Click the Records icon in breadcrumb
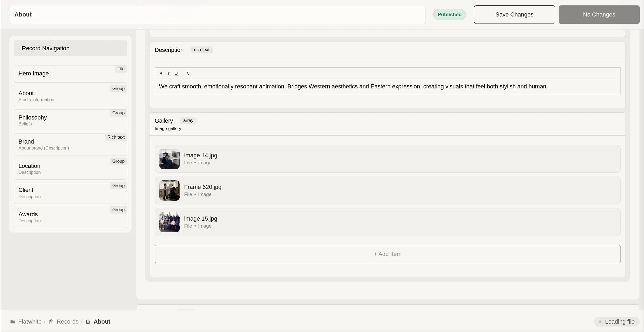Image resolution: width=644 pixels, height=332 pixels. point(51,322)
